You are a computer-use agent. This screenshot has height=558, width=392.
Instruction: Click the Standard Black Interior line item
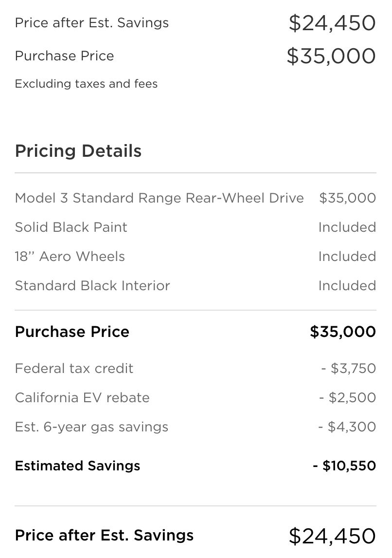click(x=196, y=285)
